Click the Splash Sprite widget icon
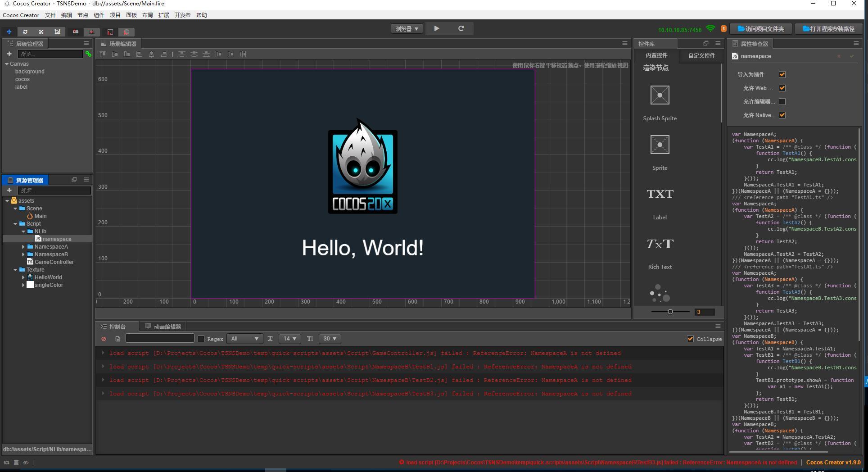 point(660,95)
